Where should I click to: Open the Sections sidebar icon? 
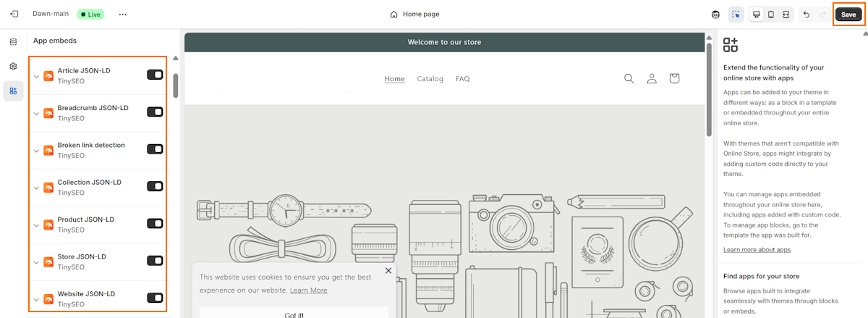pos(13,42)
